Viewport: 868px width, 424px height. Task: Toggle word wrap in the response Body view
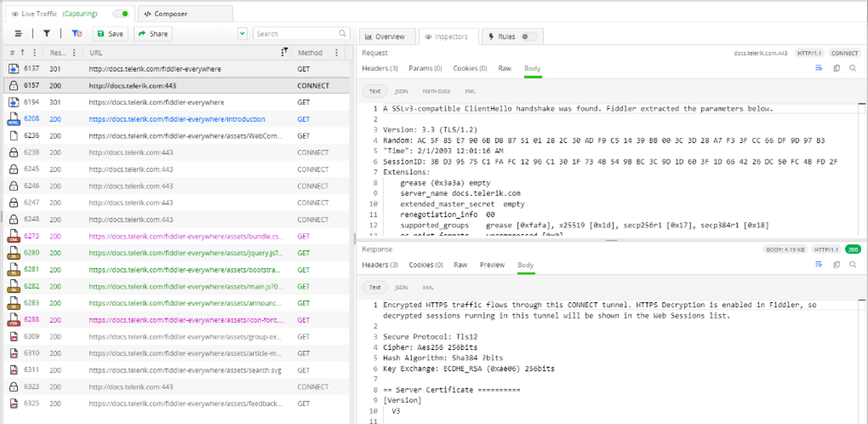tap(819, 265)
